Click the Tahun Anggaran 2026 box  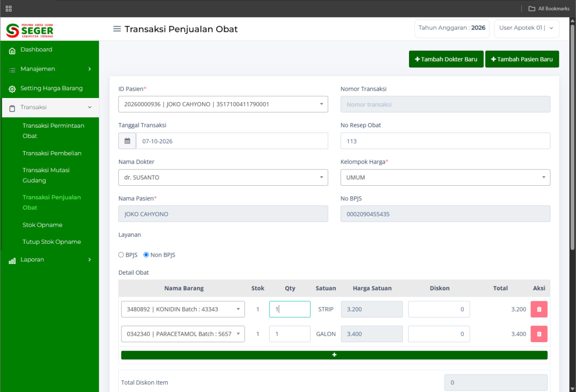point(452,28)
